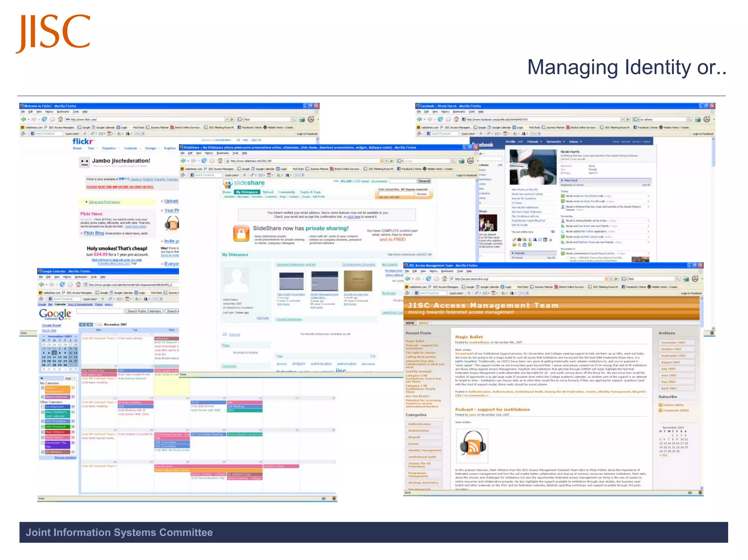748x560 pixels.
Task: Click Access Management orange calendar color label
Action: tap(57, 390)
